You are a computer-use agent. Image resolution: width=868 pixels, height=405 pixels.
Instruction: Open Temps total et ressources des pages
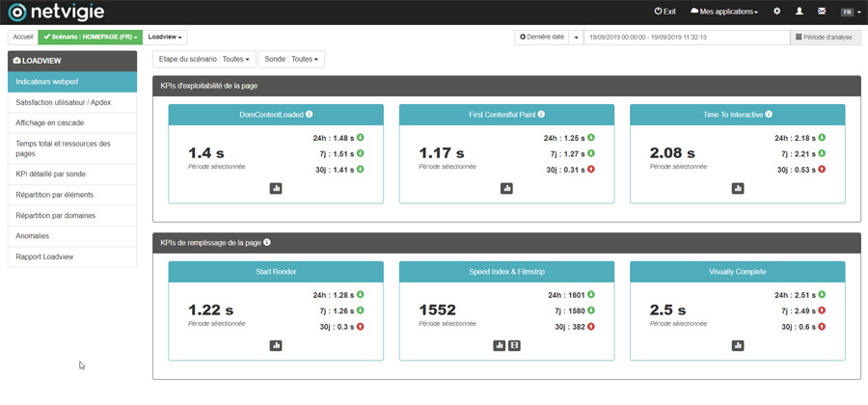(x=72, y=148)
